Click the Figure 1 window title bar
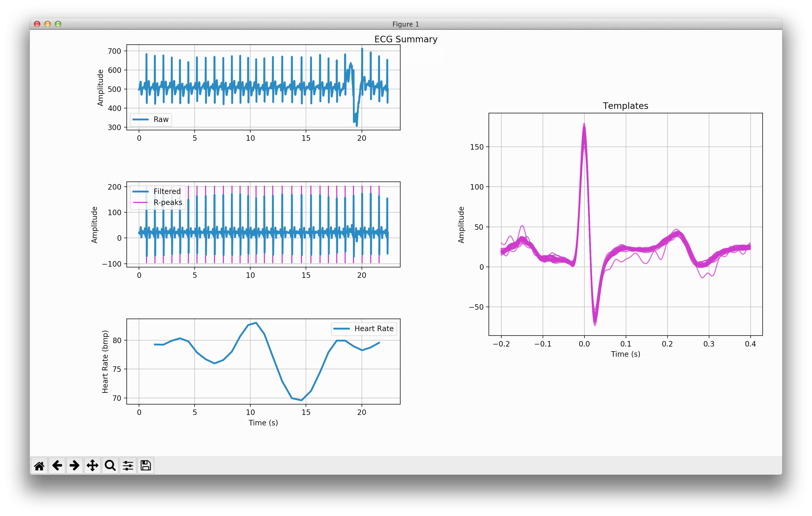 pyautogui.click(x=405, y=24)
